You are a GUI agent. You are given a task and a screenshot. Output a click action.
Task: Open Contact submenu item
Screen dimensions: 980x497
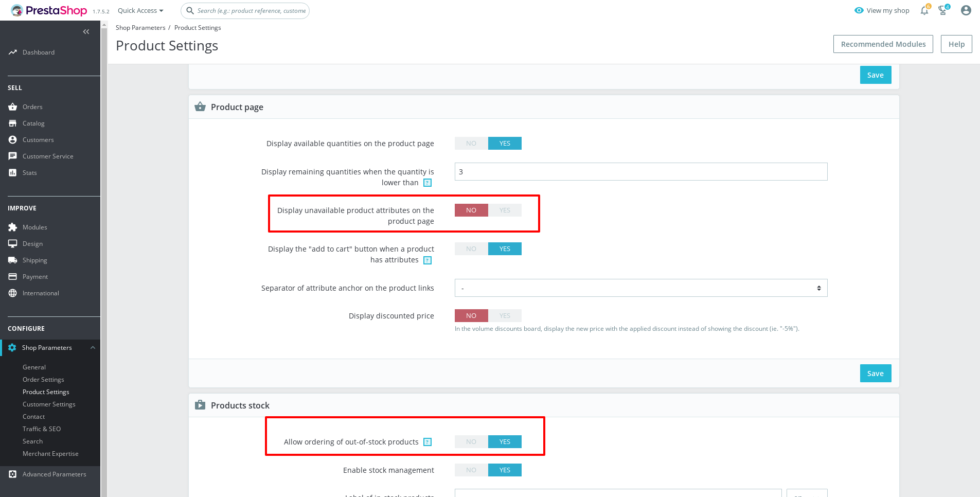[x=33, y=417]
